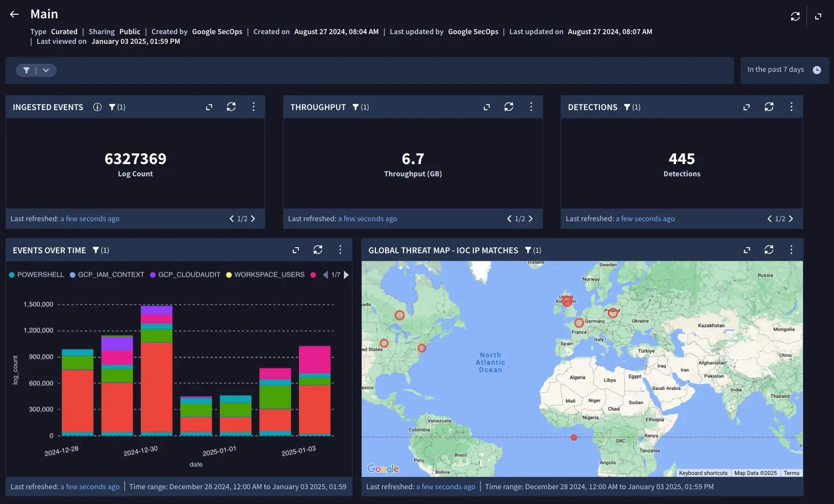834x504 pixels.
Task: Open the dashboard filter dropdown chevron
Action: coord(46,70)
